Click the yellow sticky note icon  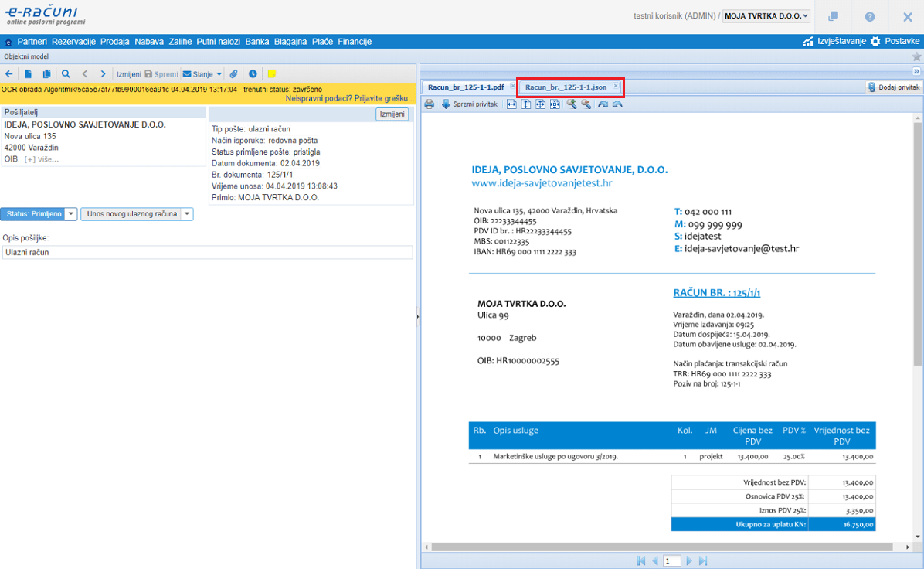(x=272, y=74)
